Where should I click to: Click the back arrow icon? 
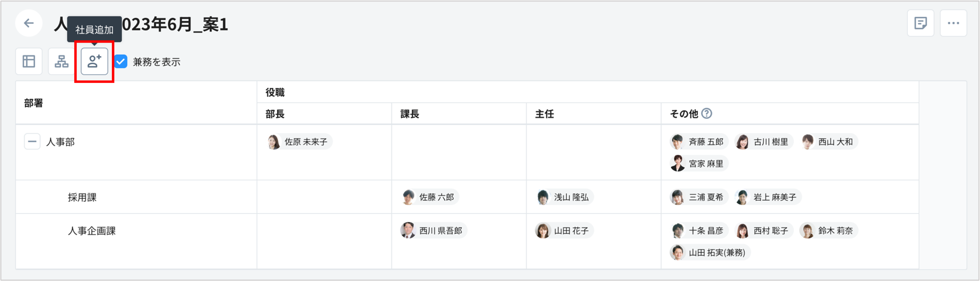pyautogui.click(x=29, y=23)
